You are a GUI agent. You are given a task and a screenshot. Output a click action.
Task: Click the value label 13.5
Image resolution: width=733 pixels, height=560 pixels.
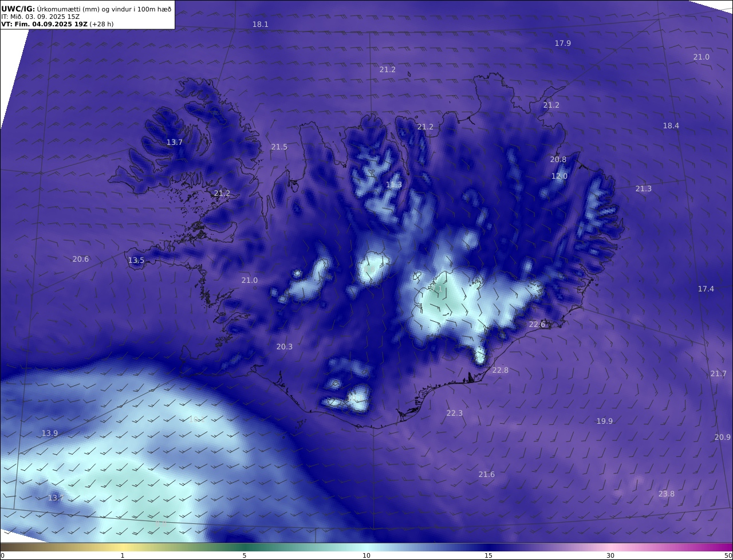pos(136,260)
